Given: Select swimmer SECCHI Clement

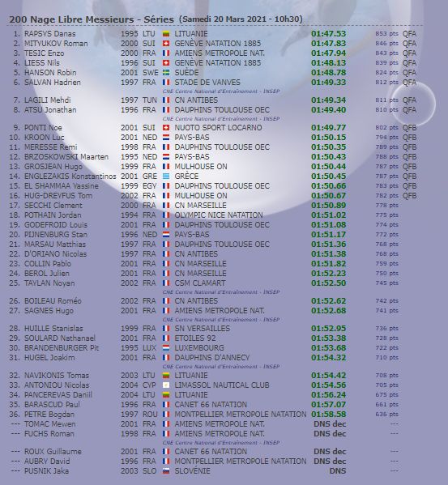Looking at the screenshot, I should (x=53, y=206).
